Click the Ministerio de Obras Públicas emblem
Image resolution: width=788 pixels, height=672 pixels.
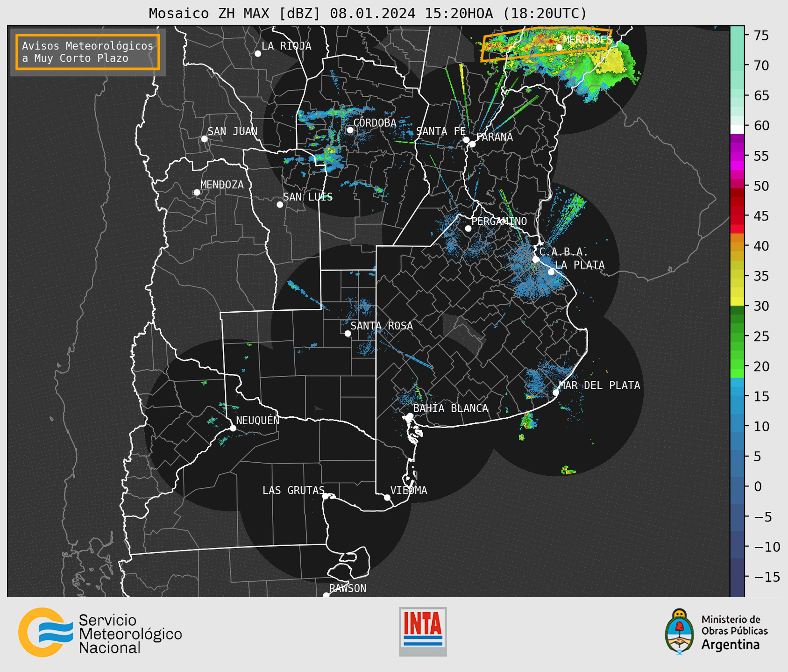(680, 632)
